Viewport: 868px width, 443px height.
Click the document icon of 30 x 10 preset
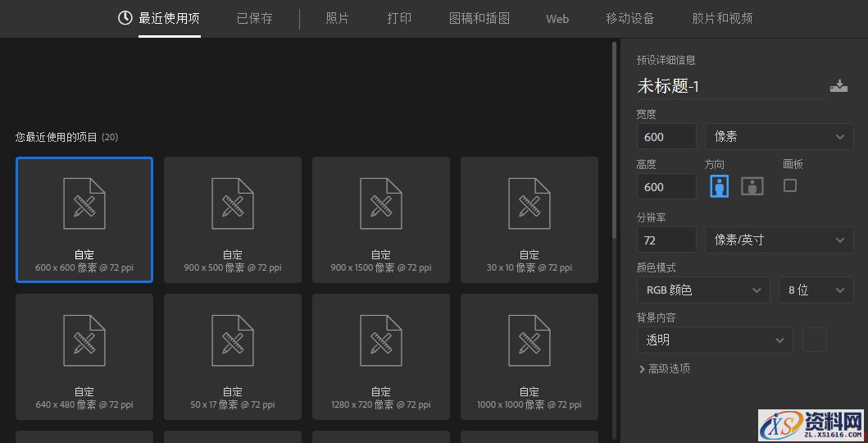point(529,203)
